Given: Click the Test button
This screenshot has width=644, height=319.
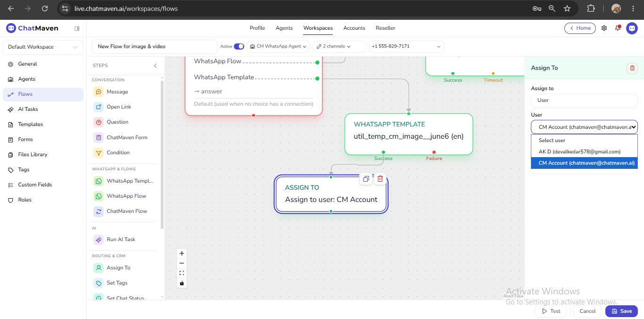Looking at the screenshot, I should [551, 311].
